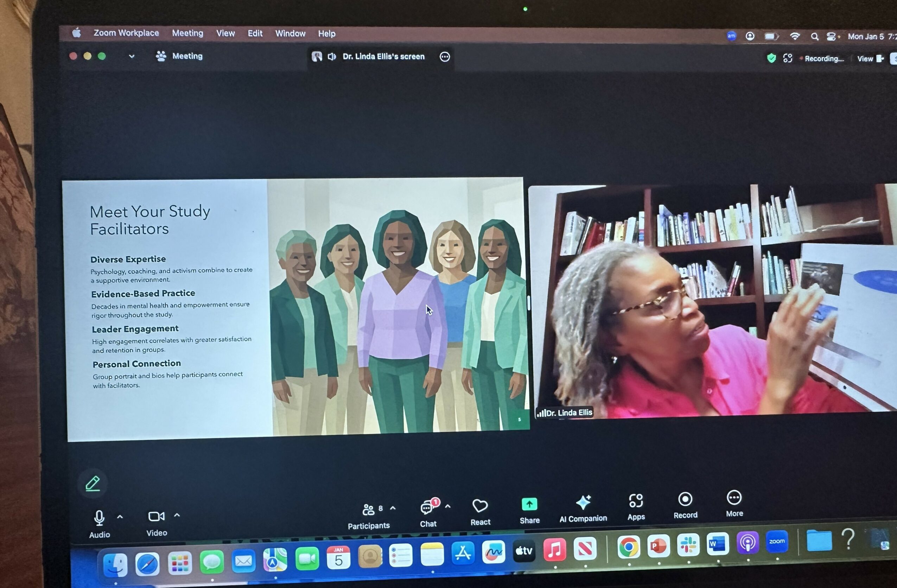Open the Apps panel
This screenshot has width=897, height=588.
(x=636, y=501)
